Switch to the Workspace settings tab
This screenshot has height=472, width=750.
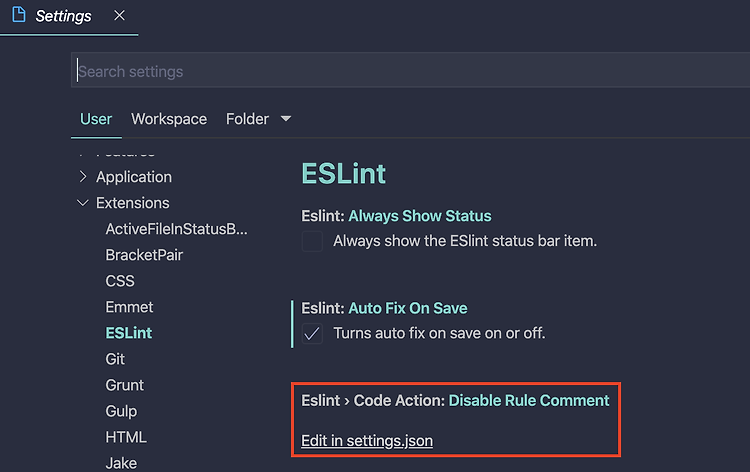[169, 119]
